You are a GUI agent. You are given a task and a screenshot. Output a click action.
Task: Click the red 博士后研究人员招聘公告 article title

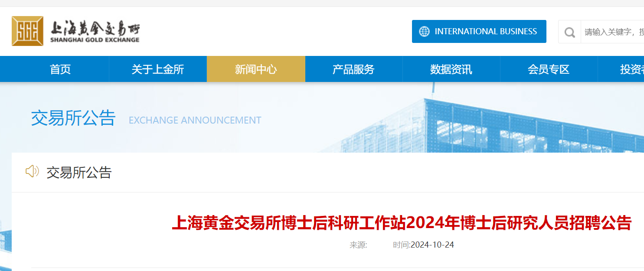point(402,223)
